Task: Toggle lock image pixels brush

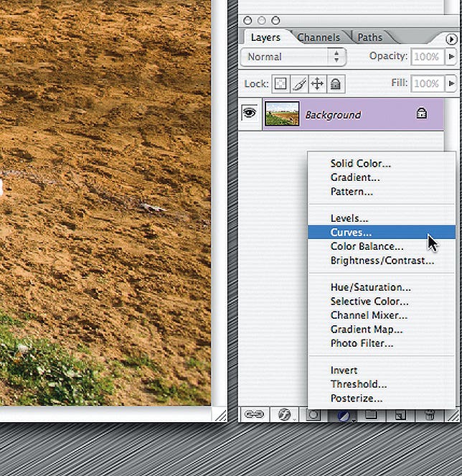Action: tap(299, 84)
